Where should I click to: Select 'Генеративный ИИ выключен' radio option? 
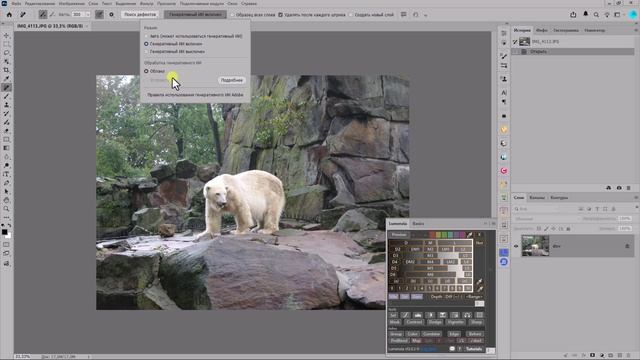[146, 51]
